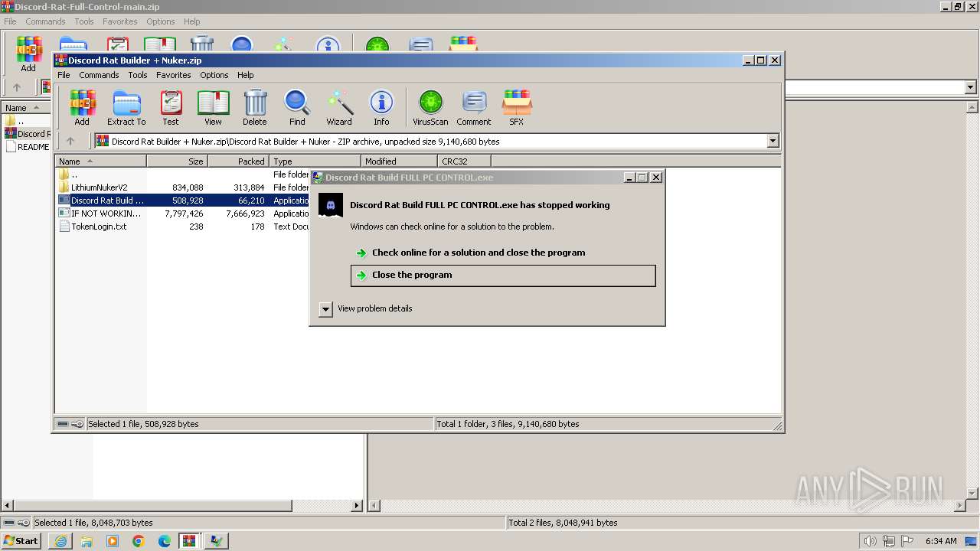Run the VirusScan icon
Screen dimensions: 980x551
click(430, 107)
